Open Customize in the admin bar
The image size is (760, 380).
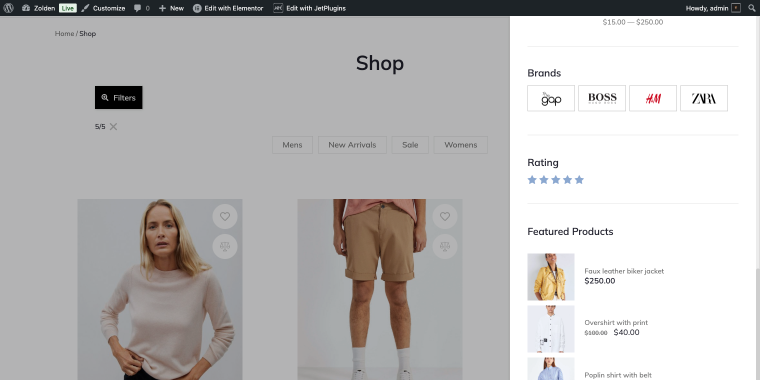pos(103,8)
